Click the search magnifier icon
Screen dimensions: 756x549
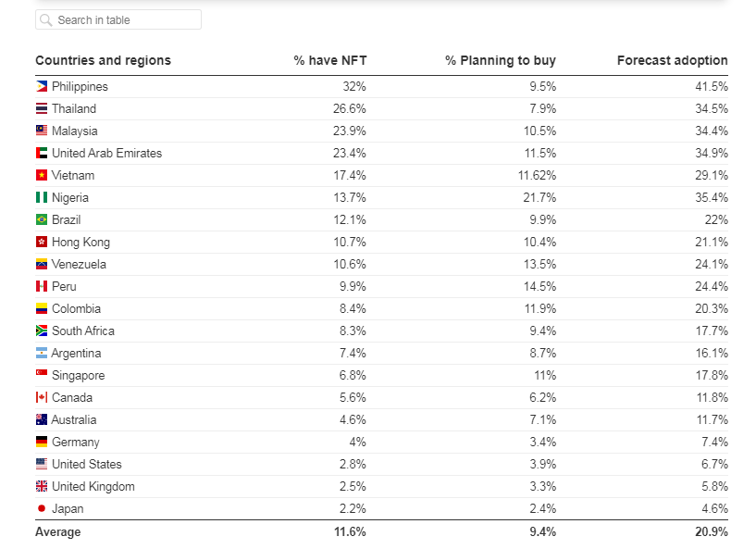pyautogui.click(x=45, y=19)
